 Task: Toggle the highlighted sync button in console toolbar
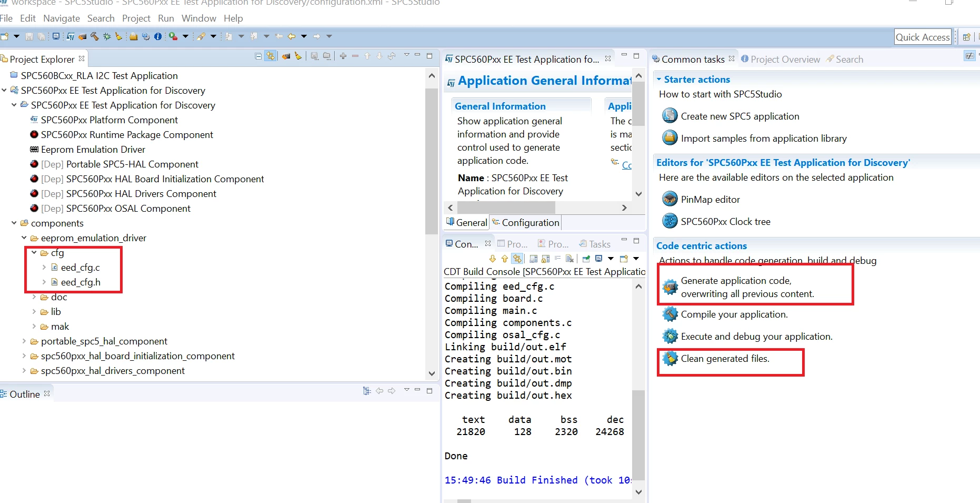pyautogui.click(x=517, y=259)
